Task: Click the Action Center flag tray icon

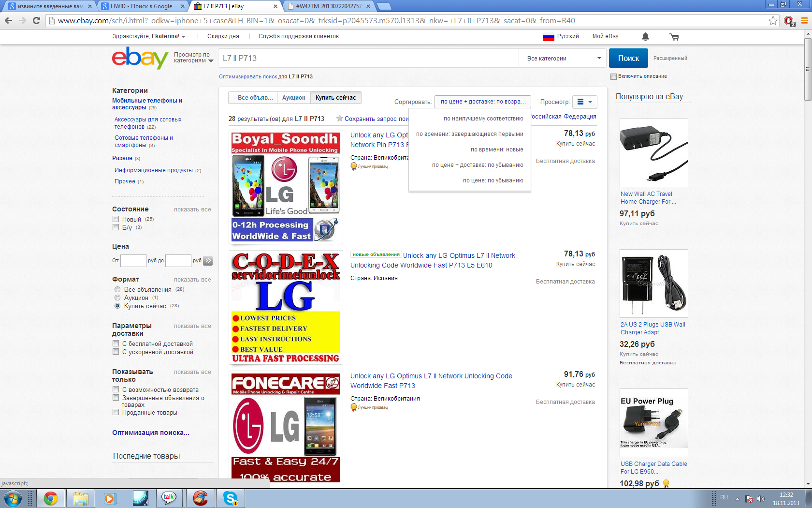Action: tap(749, 498)
